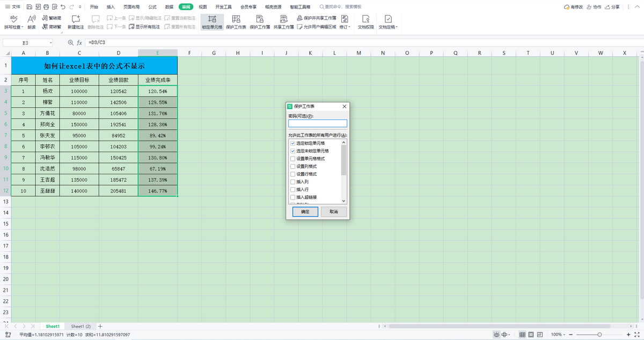Image resolution: width=644 pixels, height=340 pixels.
Task: Click the eye protection mode icon
Action: (496, 335)
